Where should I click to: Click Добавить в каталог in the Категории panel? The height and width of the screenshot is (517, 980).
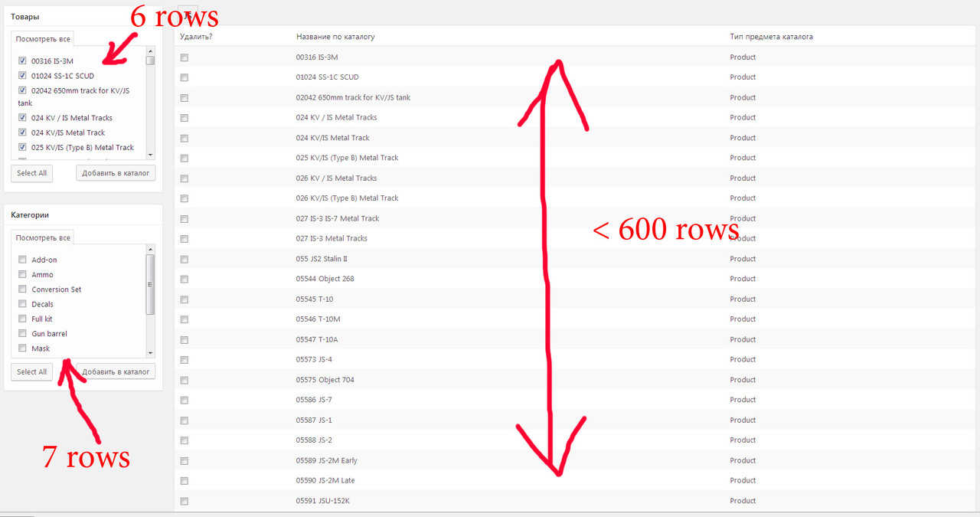(116, 371)
